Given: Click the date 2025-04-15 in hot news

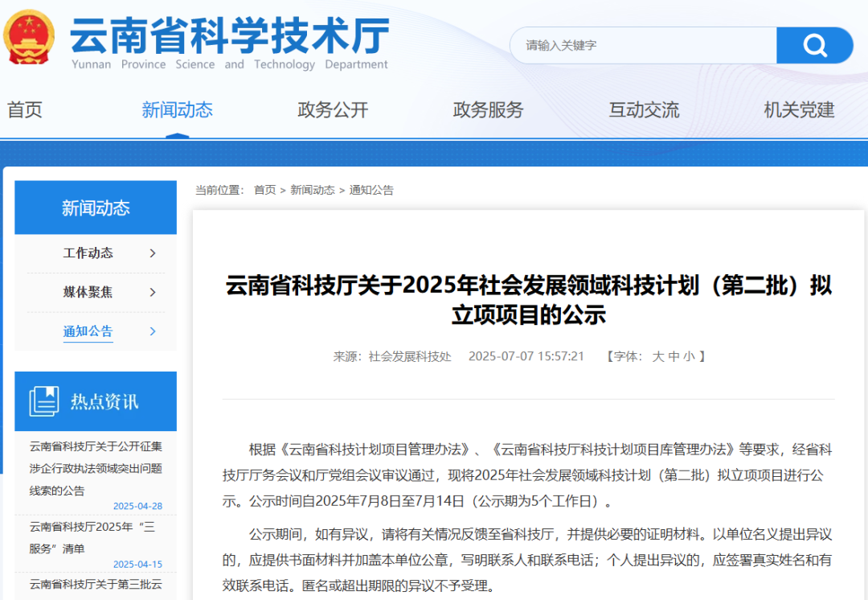Looking at the screenshot, I should [x=138, y=564].
